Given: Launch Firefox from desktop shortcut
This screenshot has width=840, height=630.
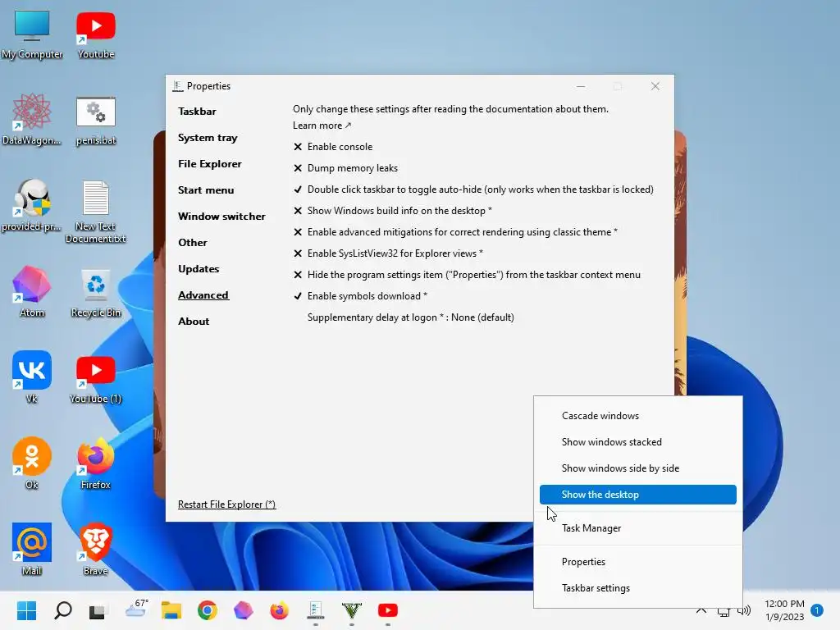Looking at the screenshot, I should 96,463.
